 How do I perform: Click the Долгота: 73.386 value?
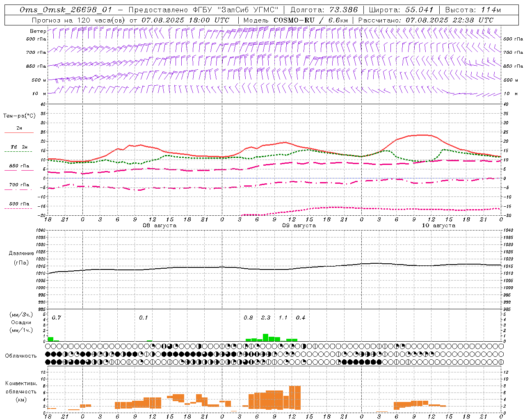click(324, 10)
